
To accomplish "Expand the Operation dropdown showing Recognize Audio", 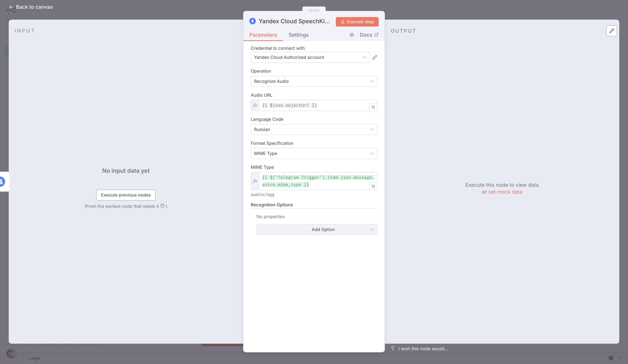I will click(x=314, y=82).
